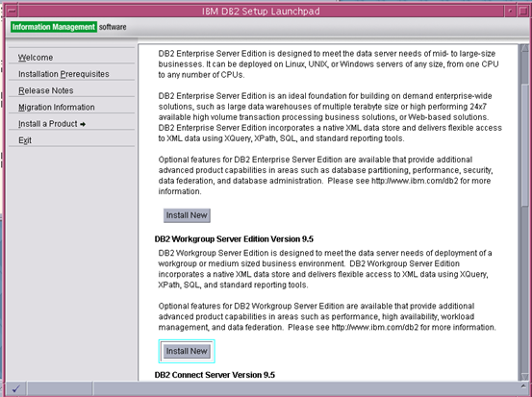Click the window menu button in title bar
532x397 pixels.
coord(12,11)
